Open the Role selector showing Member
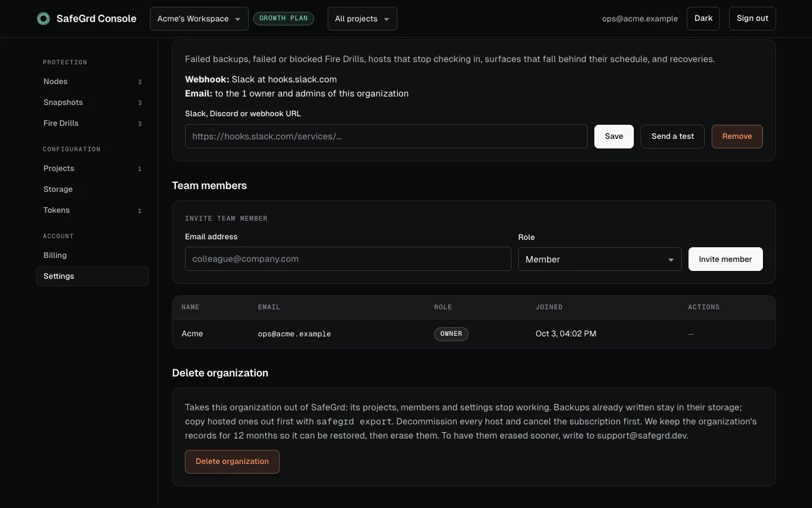Image resolution: width=812 pixels, height=508 pixels. (599, 259)
